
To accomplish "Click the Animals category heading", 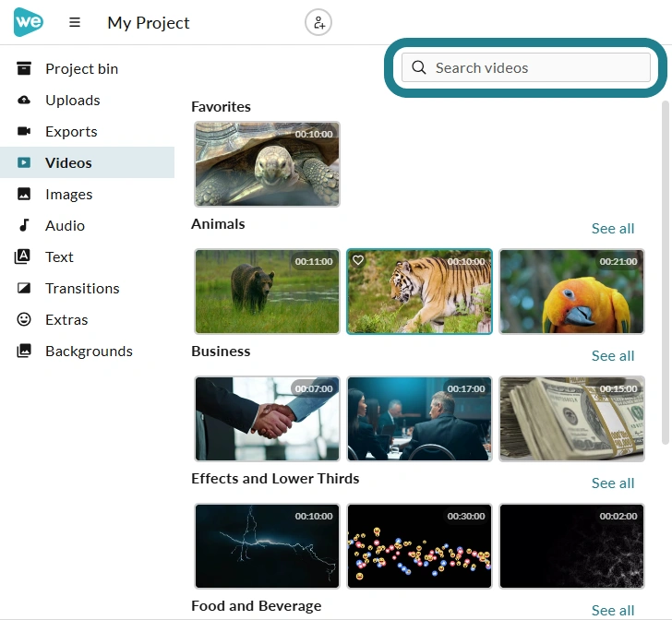I will [x=218, y=223].
